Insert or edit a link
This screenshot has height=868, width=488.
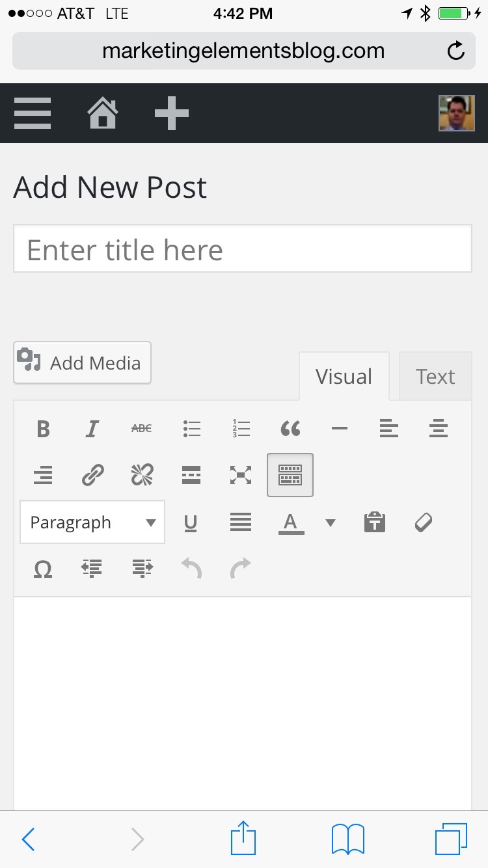(x=92, y=476)
